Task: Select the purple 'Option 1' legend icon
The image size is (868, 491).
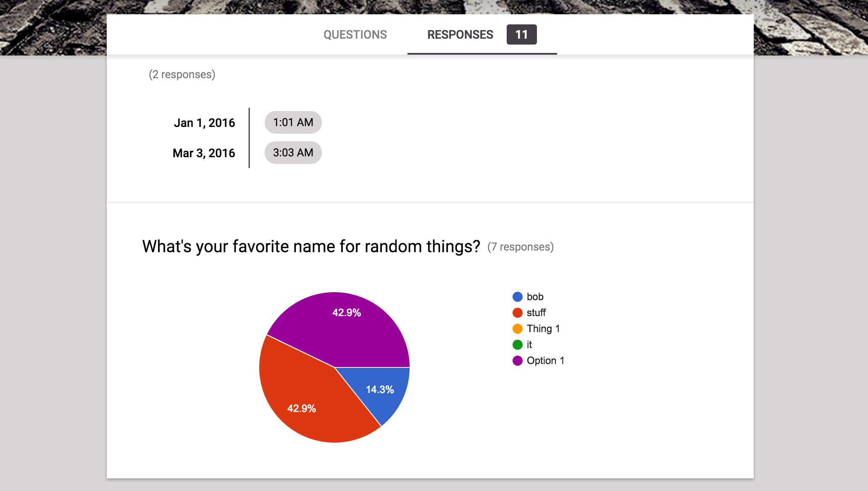Action: 516,360
